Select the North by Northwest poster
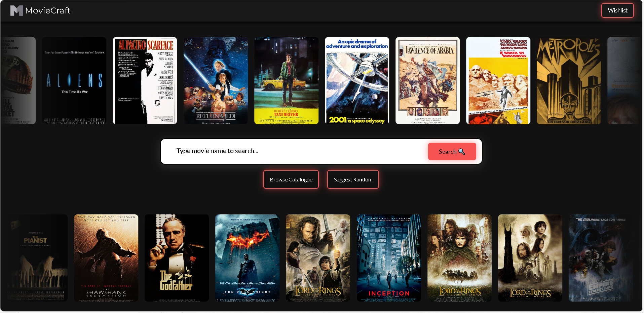The image size is (644, 313). pos(498,80)
